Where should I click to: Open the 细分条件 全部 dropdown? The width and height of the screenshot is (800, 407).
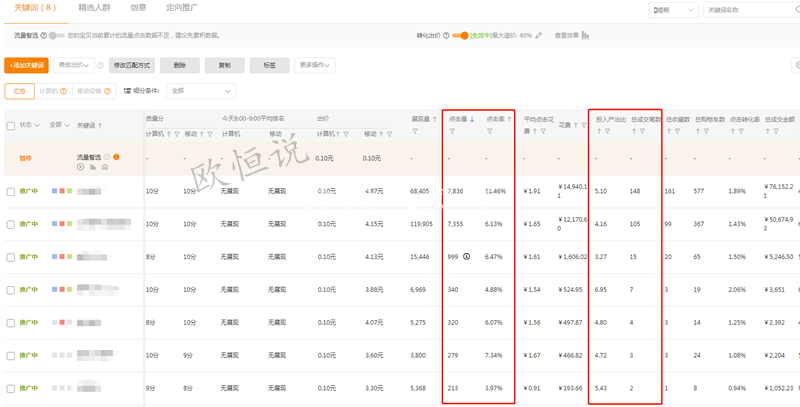point(201,91)
